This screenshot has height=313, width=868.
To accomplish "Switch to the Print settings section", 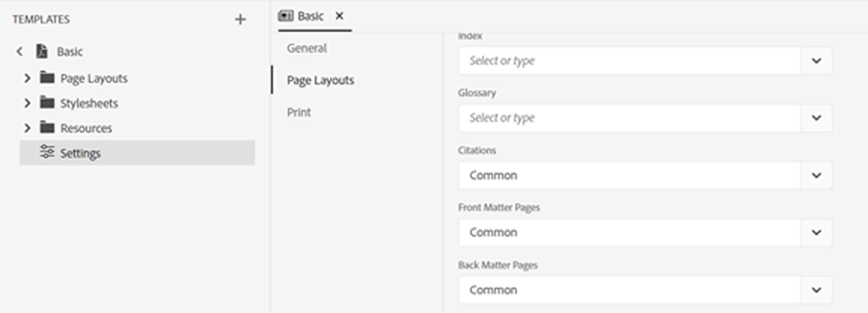I will (x=299, y=112).
